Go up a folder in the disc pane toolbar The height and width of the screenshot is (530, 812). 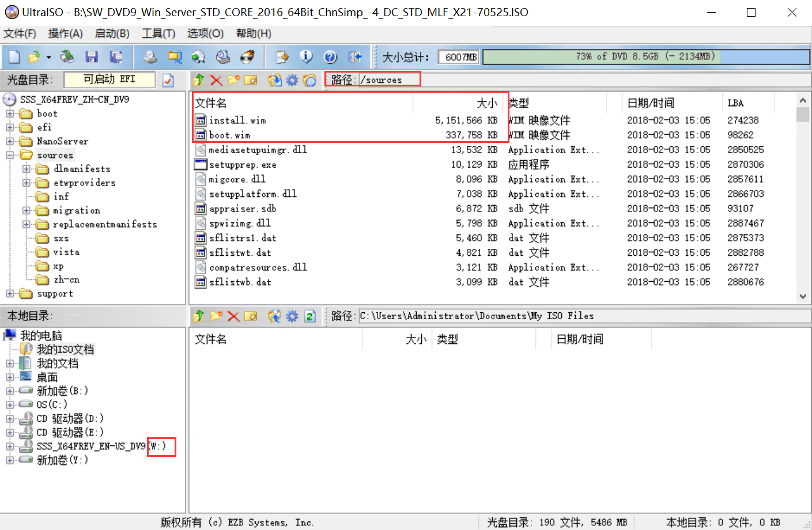[x=199, y=80]
